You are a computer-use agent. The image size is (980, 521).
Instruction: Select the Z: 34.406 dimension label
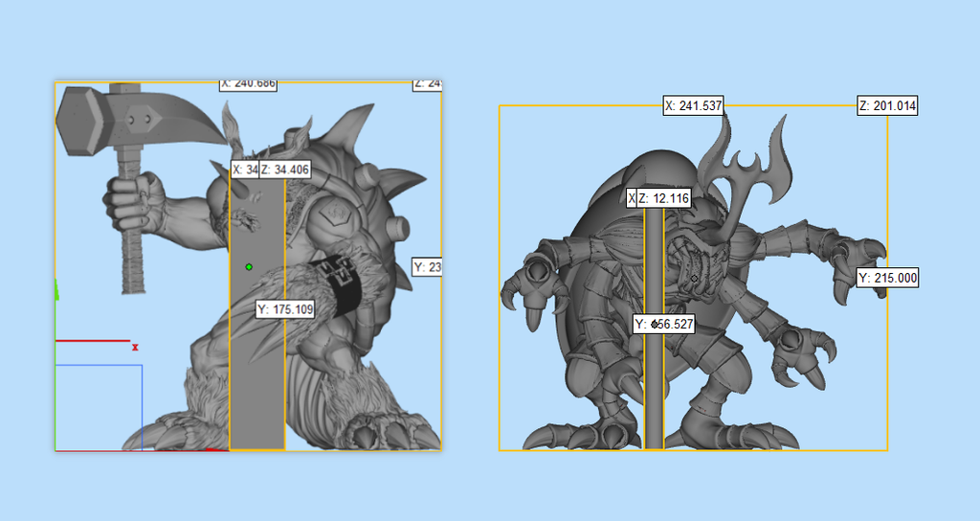point(284,170)
